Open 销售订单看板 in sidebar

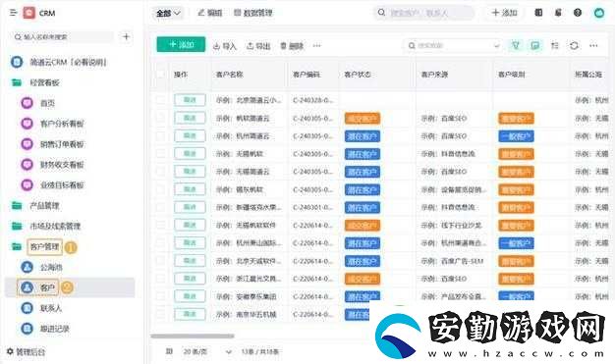(52, 144)
